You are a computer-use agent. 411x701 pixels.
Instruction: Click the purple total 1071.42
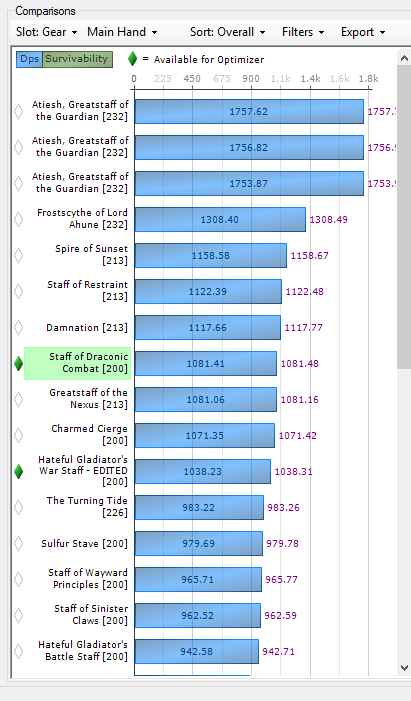[x=297, y=435]
